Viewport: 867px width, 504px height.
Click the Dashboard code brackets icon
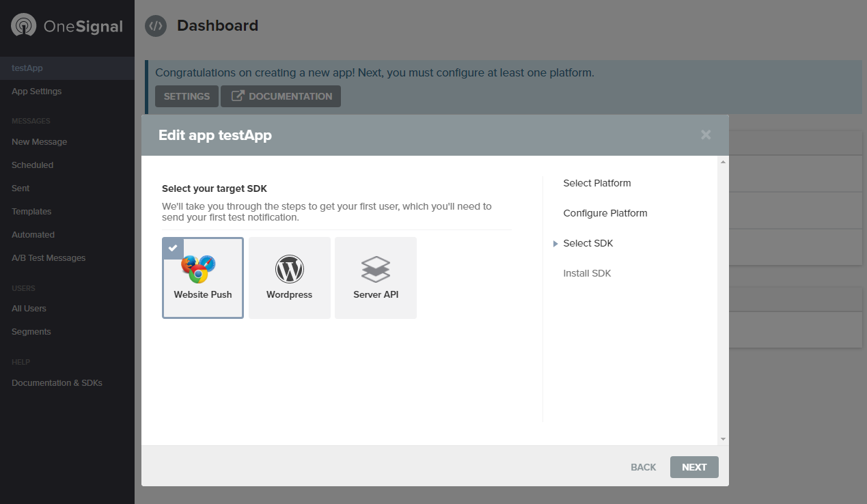(156, 26)
